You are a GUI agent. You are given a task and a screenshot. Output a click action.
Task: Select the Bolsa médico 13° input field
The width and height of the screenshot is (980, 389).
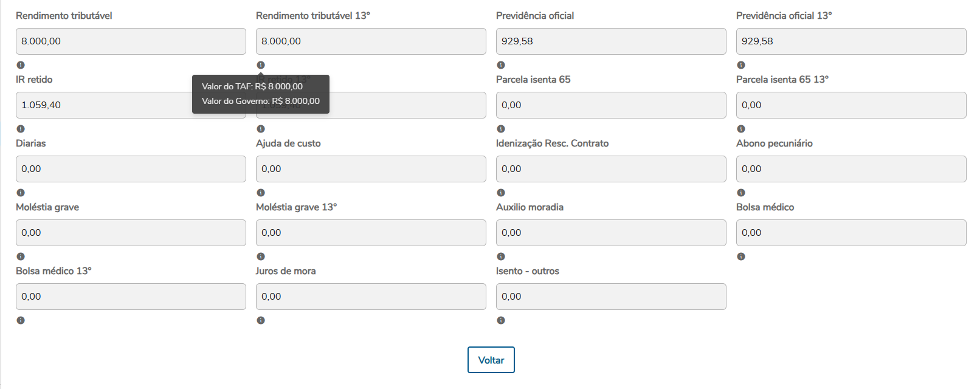pyautogui.click(x=131, y=297)
